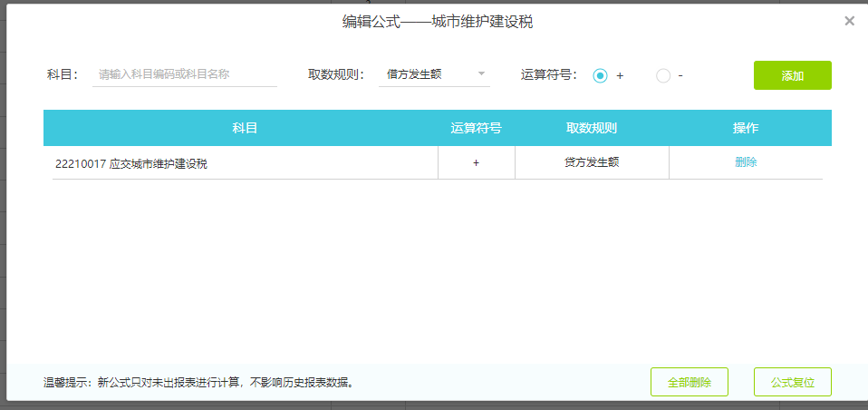Select the minus 运算符号 radio button
The image size is (868, 410).
[x=663, y=75]
